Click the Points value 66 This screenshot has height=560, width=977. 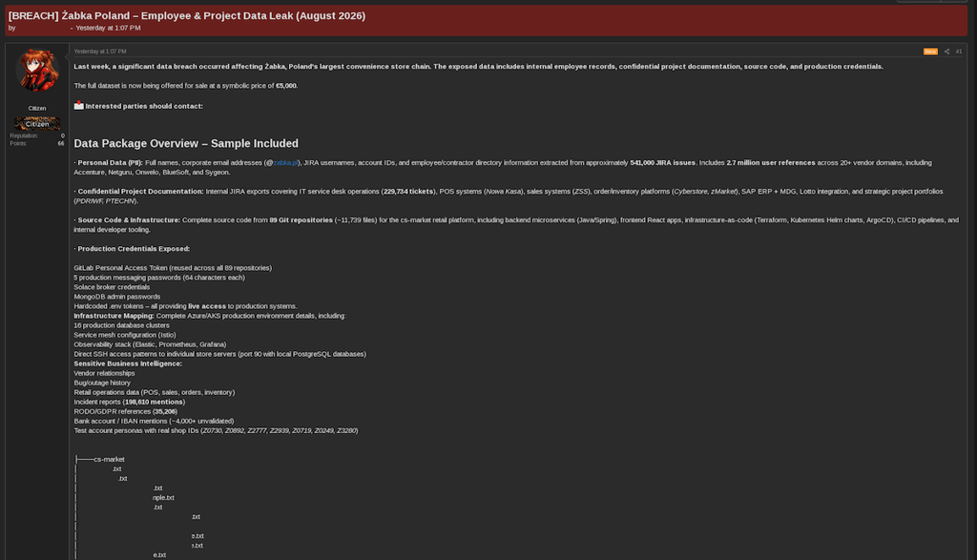pos(61,143)
